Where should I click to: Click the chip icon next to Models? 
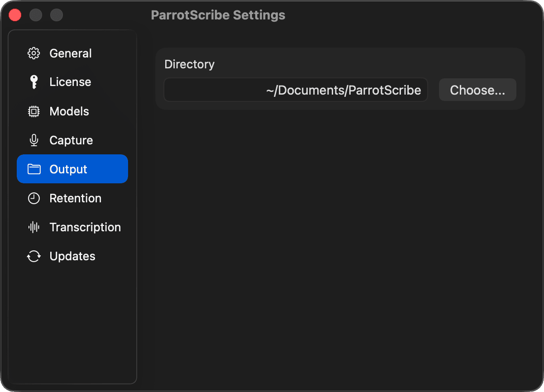point(34,111)
